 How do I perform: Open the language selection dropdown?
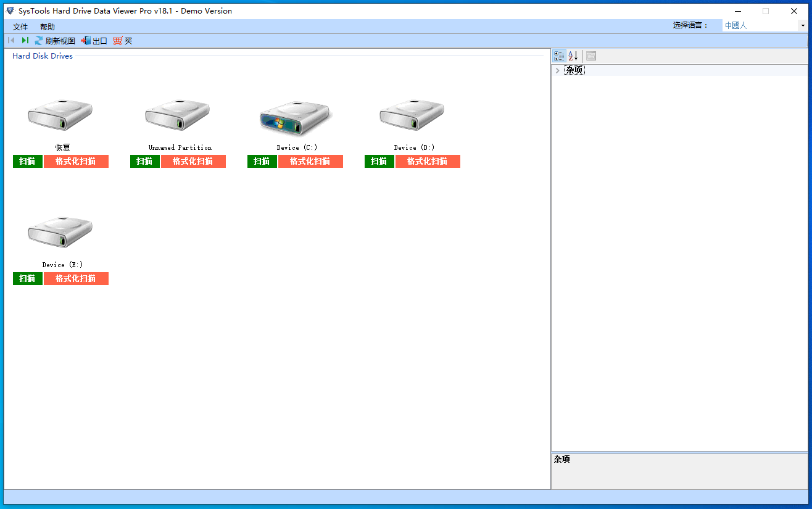click(803, 26)
